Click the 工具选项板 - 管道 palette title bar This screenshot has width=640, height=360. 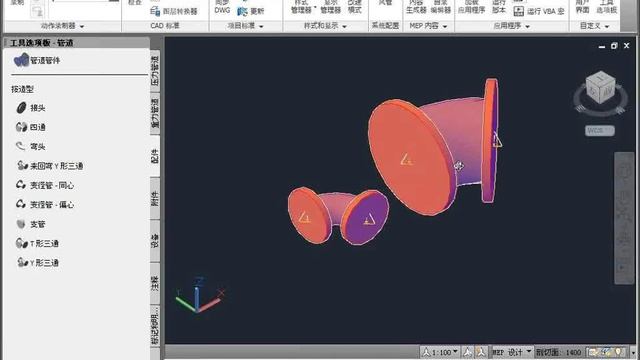pos(77,42)
